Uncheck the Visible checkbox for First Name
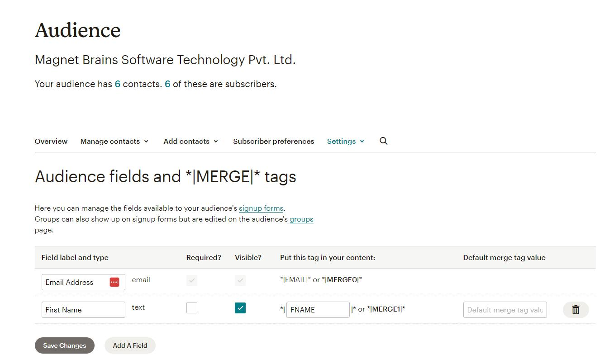 pyautogui.click(x=240, y=308)
